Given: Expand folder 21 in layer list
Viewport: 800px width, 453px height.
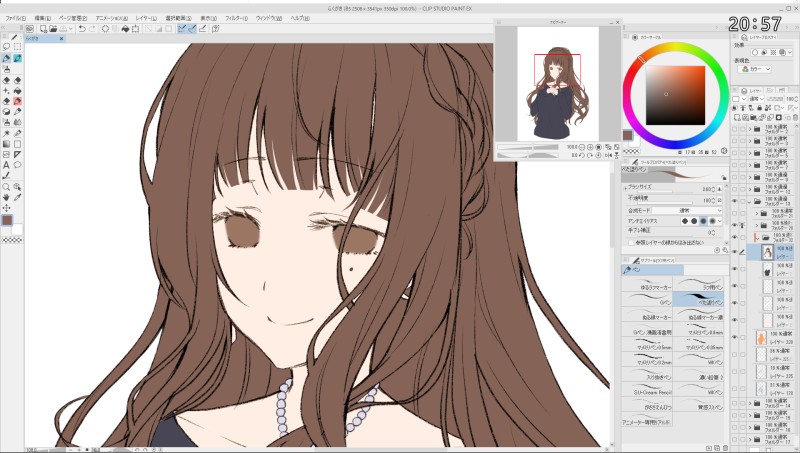Looking at the screenshot, I should (757, 213).
